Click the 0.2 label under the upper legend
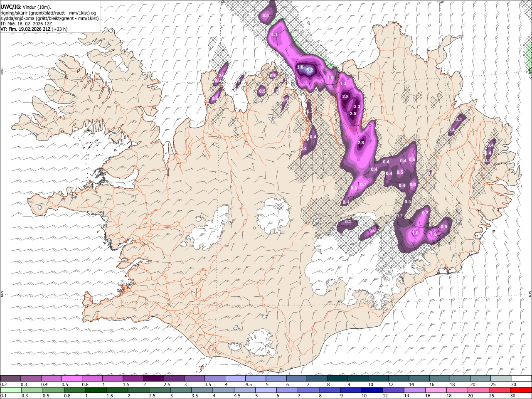Screen dimensions: 532x399 pos(3,384)
